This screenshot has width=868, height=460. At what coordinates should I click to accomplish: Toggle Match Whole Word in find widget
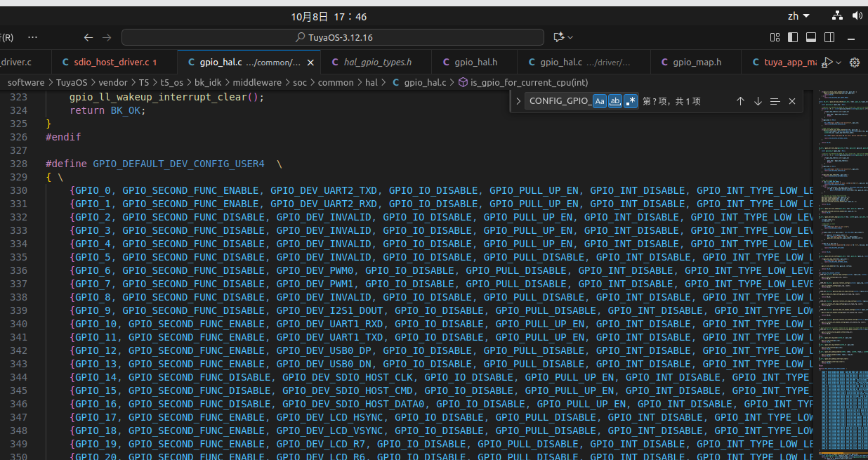(x=615, y=101)
